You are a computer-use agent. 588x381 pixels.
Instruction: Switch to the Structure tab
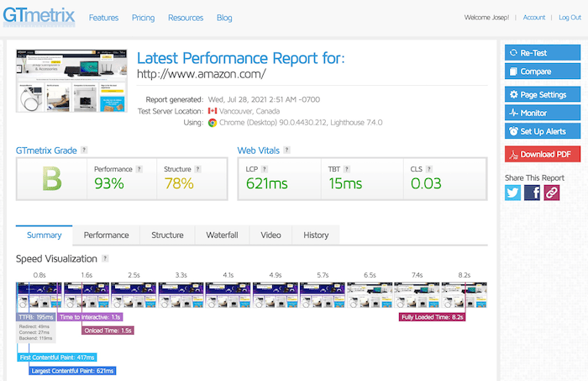(167, 235)
